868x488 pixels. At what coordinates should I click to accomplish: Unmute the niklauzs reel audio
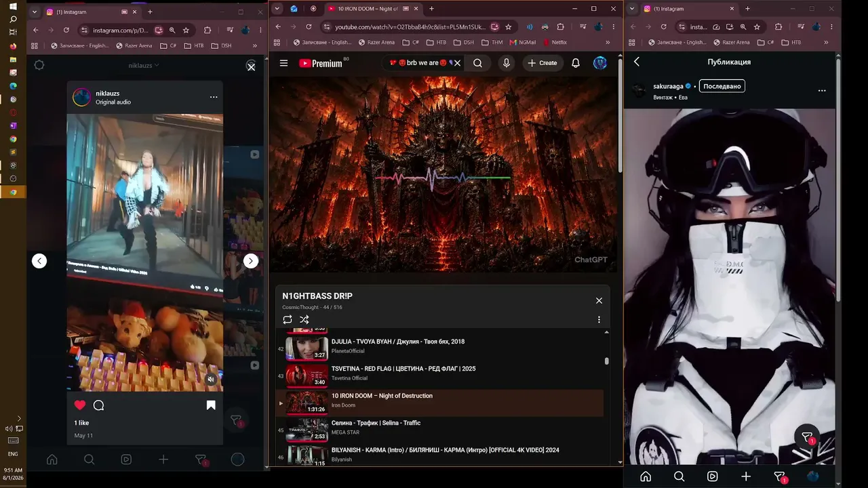[x=211, y=380]
